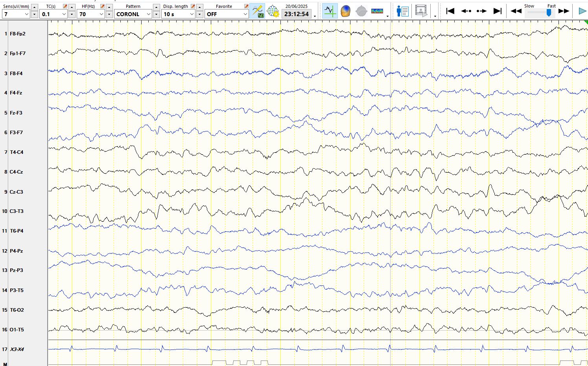Step TC(s) value down

[72, 15]
